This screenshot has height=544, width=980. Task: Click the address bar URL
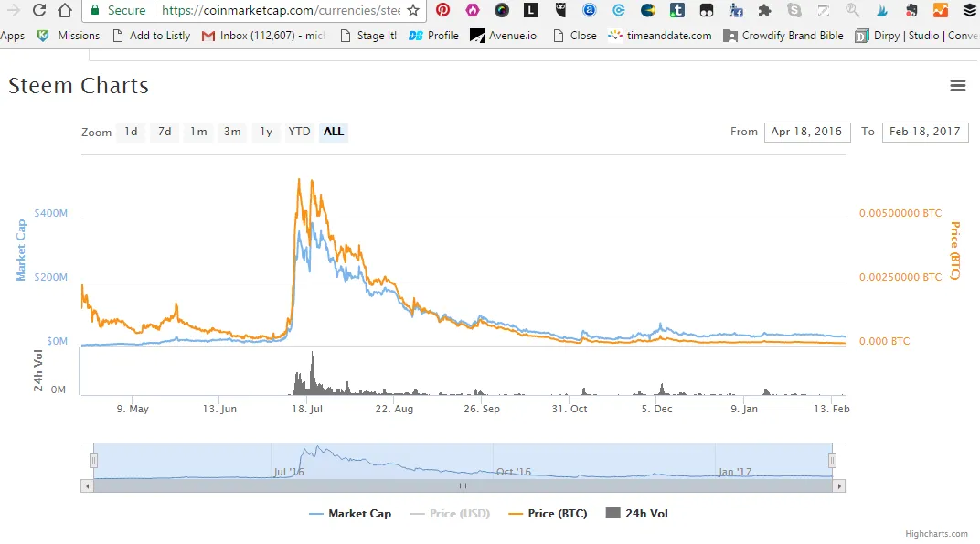click(x=282, y=10)
